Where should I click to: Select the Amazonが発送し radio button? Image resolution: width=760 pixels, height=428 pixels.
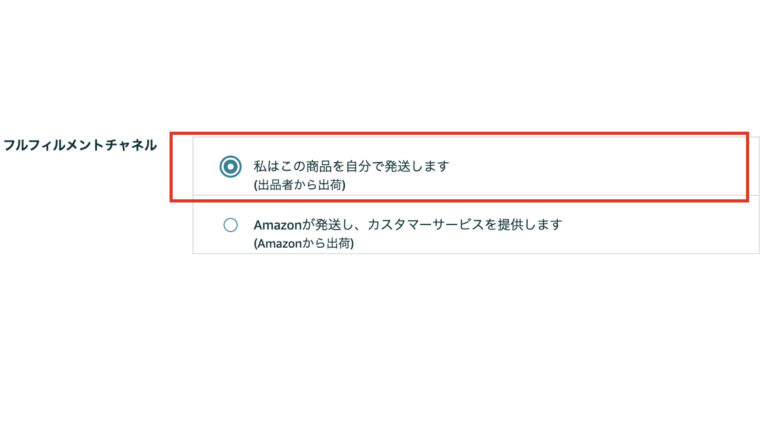coord(230,225)
